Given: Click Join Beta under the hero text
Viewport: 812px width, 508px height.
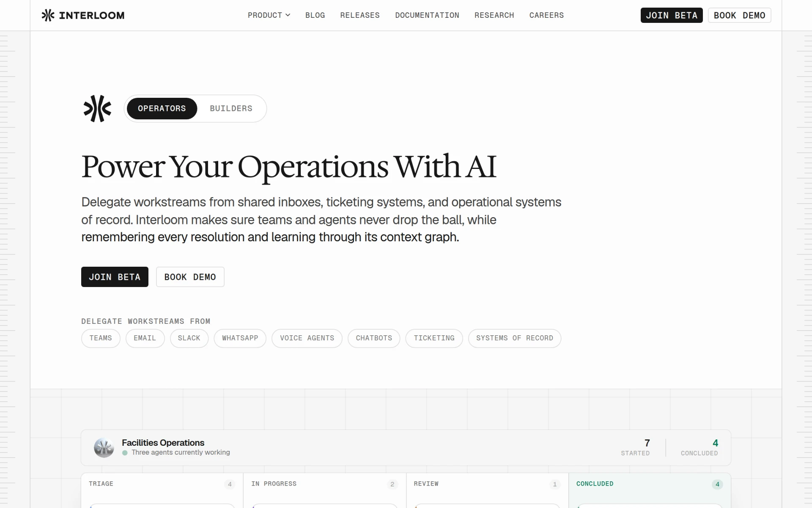Looking at the screenshot, I should pos(115,277).
